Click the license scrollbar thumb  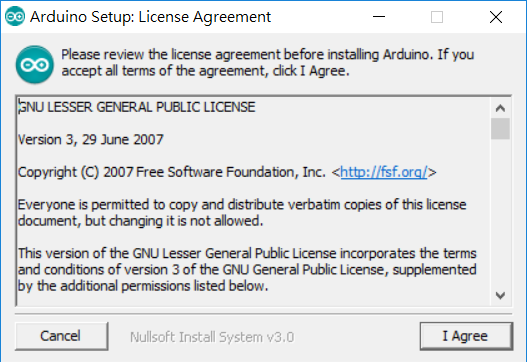[500, 129]
